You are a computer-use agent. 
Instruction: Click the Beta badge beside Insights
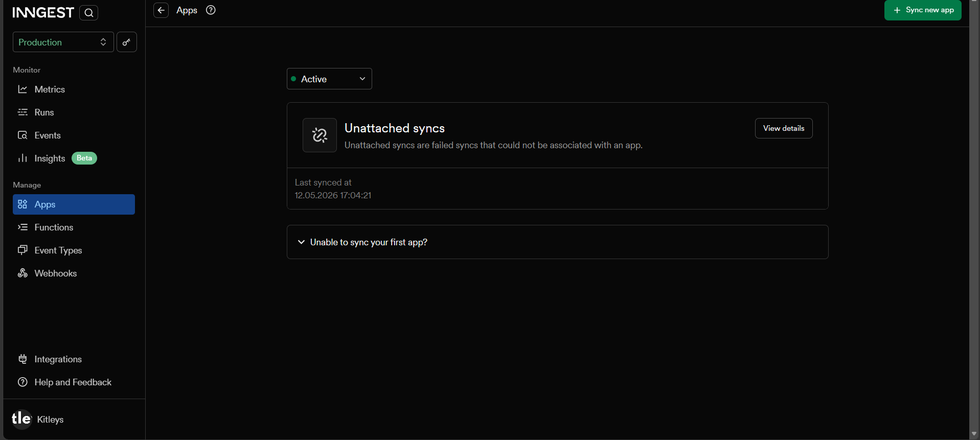tap(84, 158)
